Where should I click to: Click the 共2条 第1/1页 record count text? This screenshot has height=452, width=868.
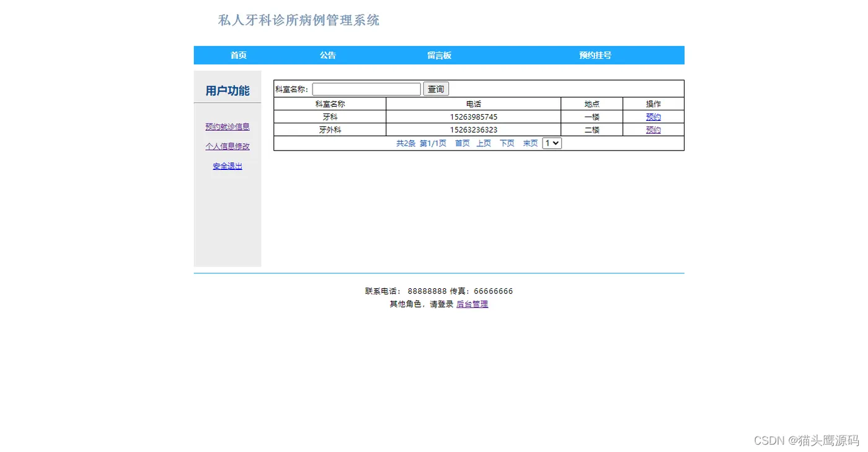(x=422, y=143)
